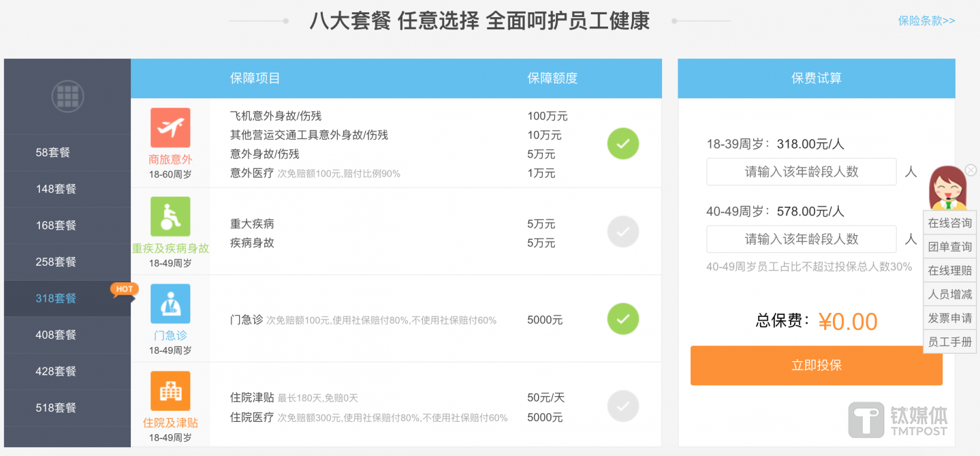Disable the 飞机意外身故 coverage checkmark
The width and height of the screenshot is (980, 456).
click(622, 143)
